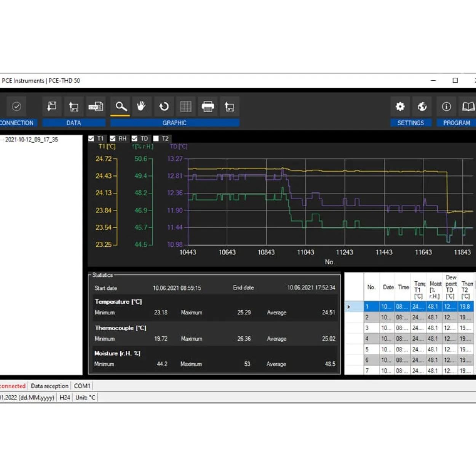
Task: Click the No. column header in table
Action: pos(372,287)
